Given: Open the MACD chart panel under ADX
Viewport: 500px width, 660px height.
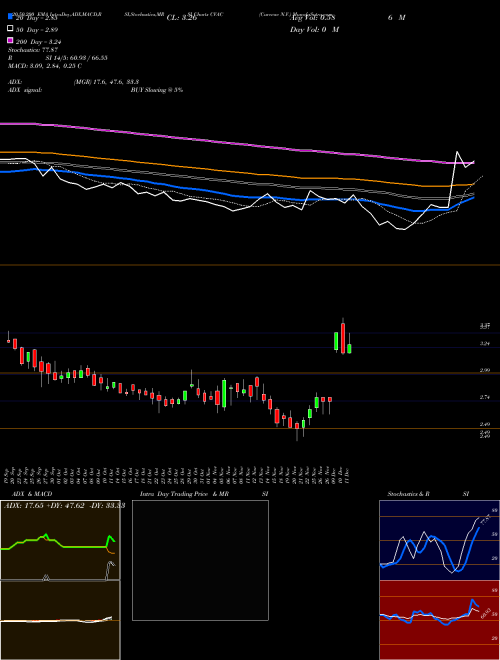Looking at the screenshot, I should tap(60, 620).
